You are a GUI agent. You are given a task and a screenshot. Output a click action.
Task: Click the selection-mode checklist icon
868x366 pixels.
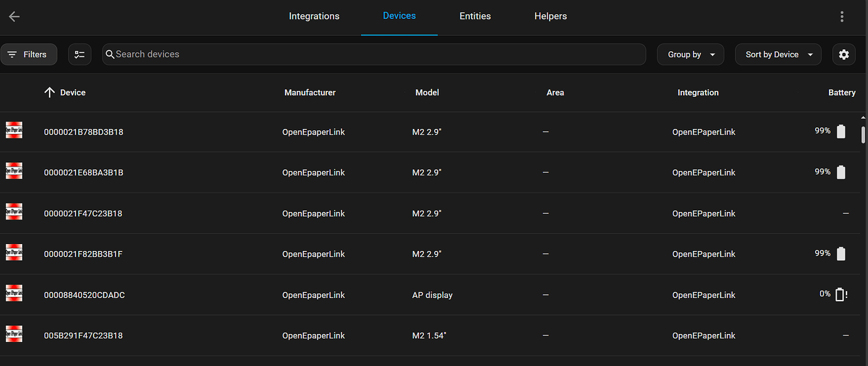point(79,54)
